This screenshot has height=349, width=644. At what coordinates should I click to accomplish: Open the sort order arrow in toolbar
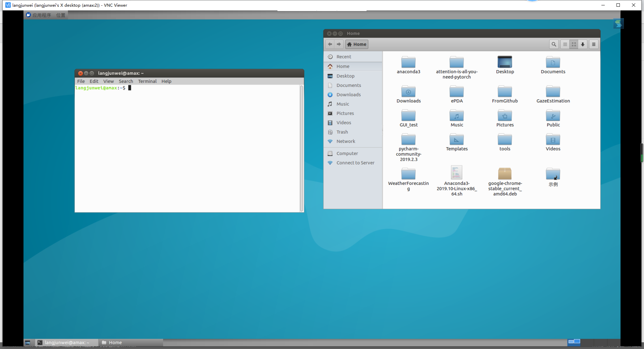tap(583, 44)
